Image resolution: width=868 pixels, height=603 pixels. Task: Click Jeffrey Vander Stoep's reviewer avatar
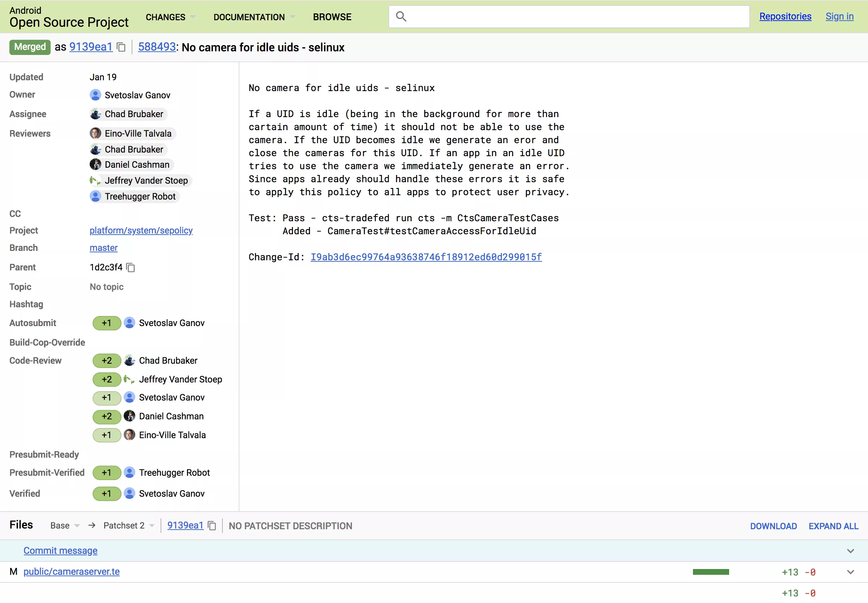(x=95, y=181)
